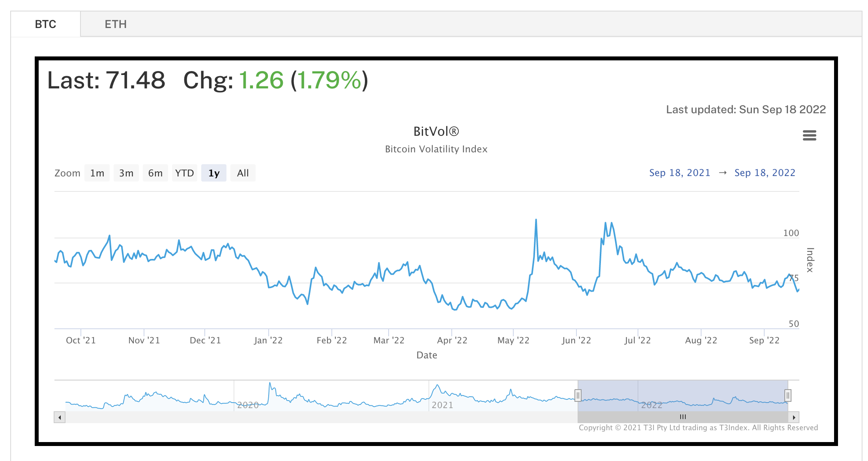868x461 pixels.
Task: Select YTD zoom range
Action: tap(185, 173)
